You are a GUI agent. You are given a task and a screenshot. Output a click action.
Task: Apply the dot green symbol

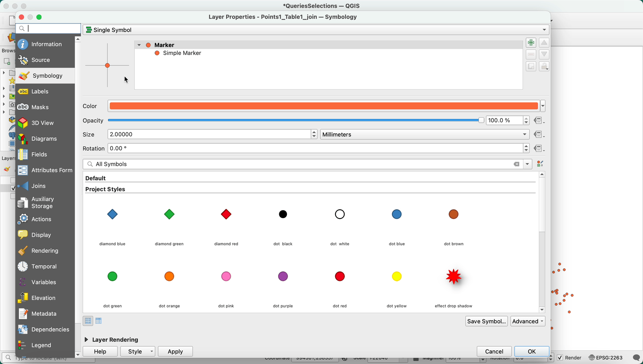tap(113, 276)
